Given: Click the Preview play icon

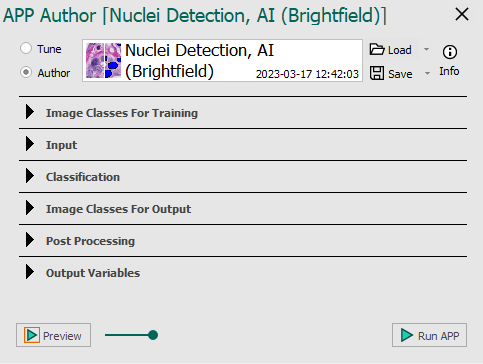Looking at the screenshot, I should pyautogui.click(x=32, y=335).
